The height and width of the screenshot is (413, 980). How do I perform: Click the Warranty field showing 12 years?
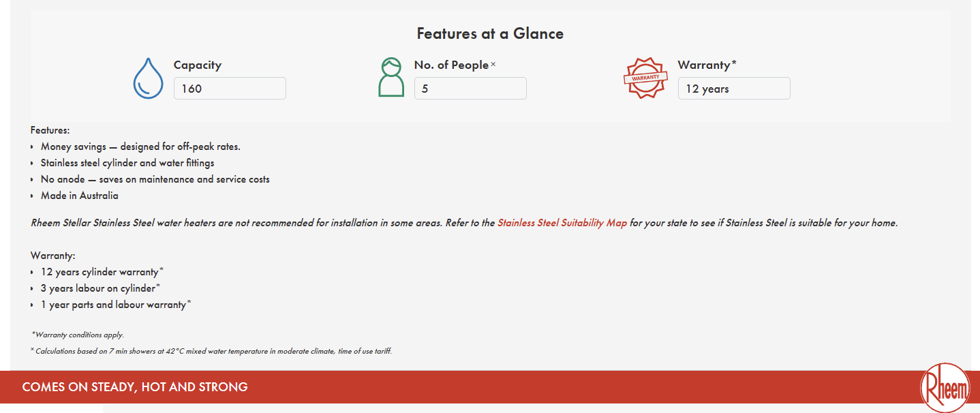(x=733, y=89)
